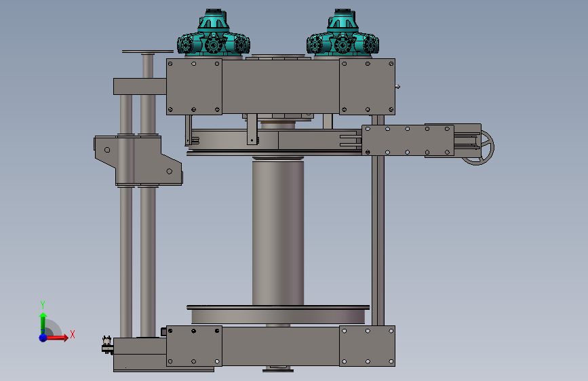The height and width of the screenshot is (381, 588).
Task: Select the large central cylinder column
Action: [278, 233]
